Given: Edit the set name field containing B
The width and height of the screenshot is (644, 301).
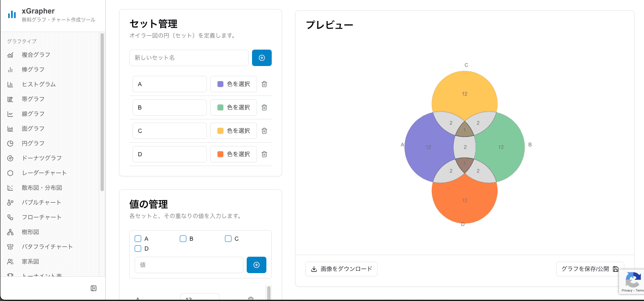Looking at the screenshot, I should (x=170, y=107).
